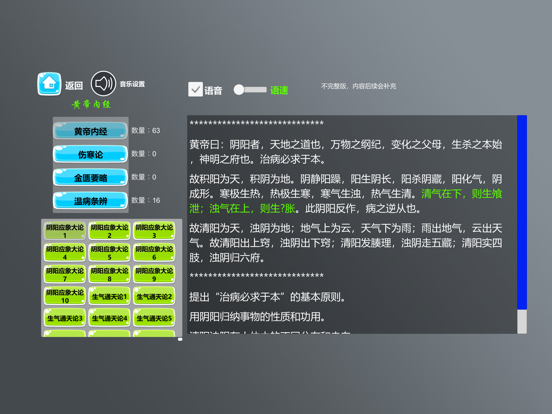
Task: Click the line 提出“治病必求于本”的基本原则
Action: [x=268, y=297]
